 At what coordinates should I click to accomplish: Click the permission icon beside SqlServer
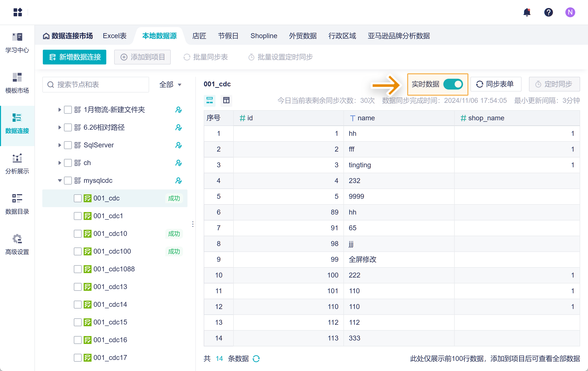point(178,145)
